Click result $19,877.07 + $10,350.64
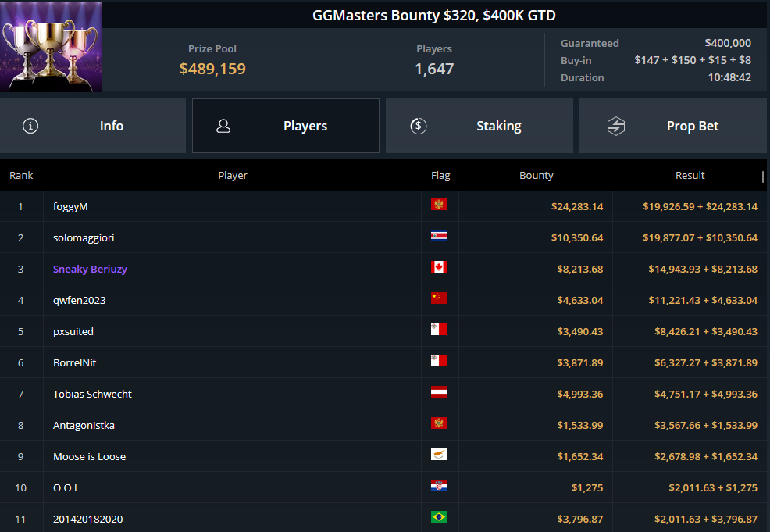Viewport: 770px width, 532px height. coord(700,237)
